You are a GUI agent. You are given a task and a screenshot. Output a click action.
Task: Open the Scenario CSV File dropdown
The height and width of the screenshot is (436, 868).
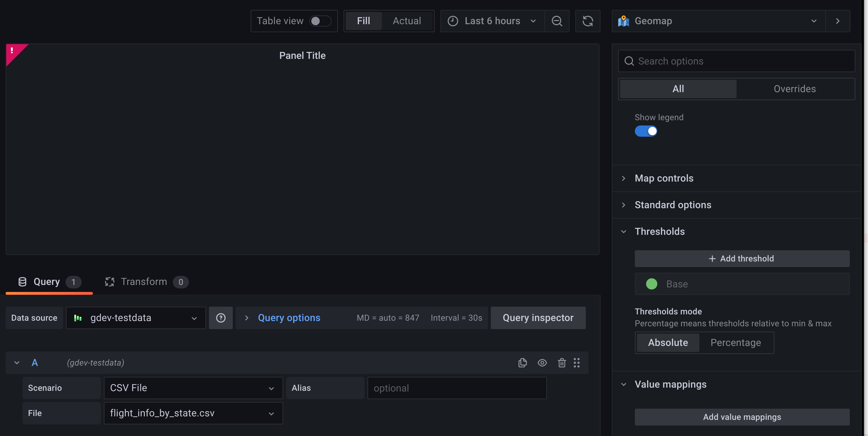193,388
